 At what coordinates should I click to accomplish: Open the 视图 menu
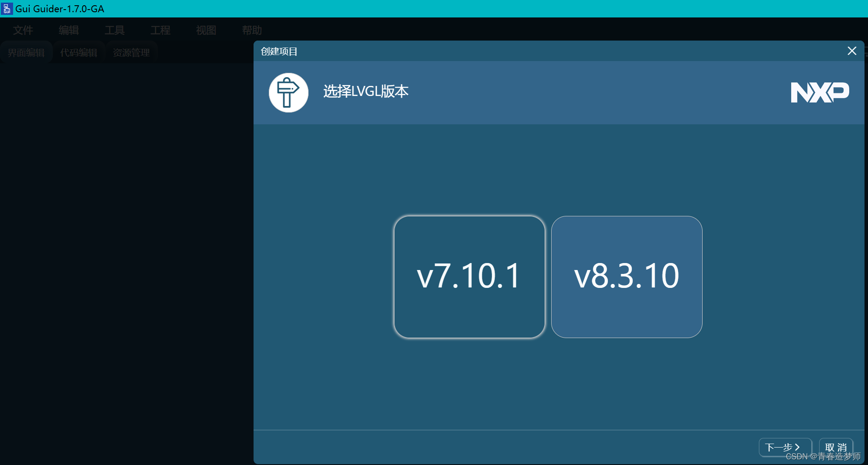[x=206, y=30]
